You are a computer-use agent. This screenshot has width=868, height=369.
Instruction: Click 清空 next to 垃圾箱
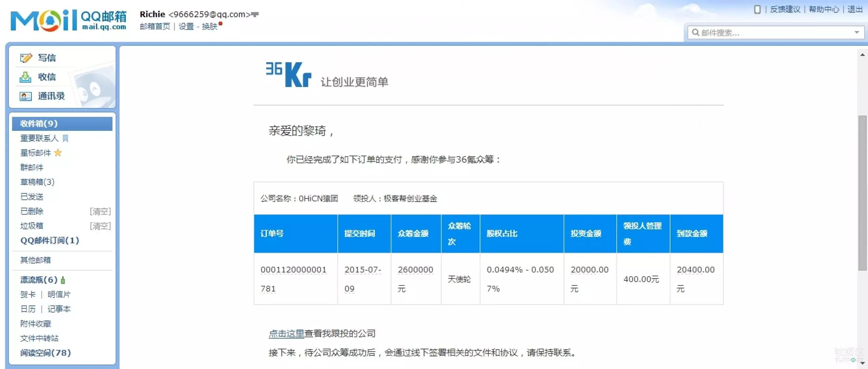100,226
